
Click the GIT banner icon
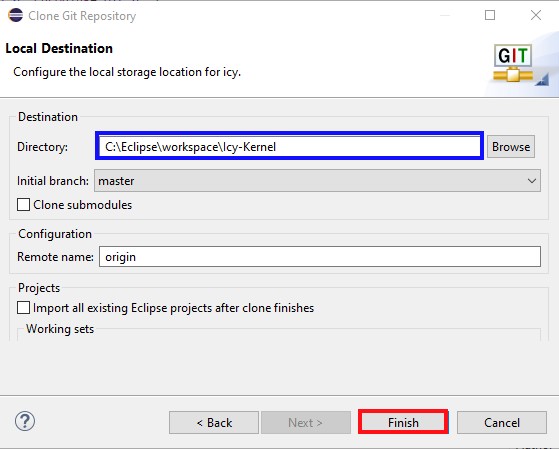[x=513, y=63]
